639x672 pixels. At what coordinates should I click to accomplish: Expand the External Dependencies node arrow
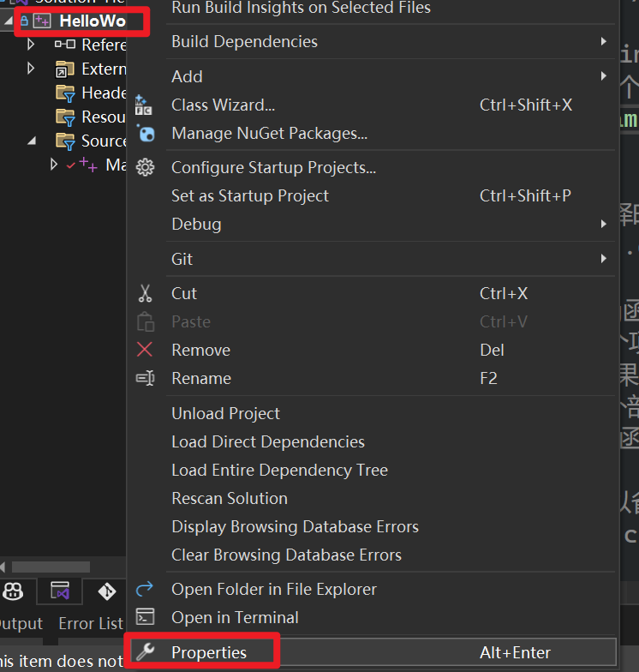coord(32,69)
